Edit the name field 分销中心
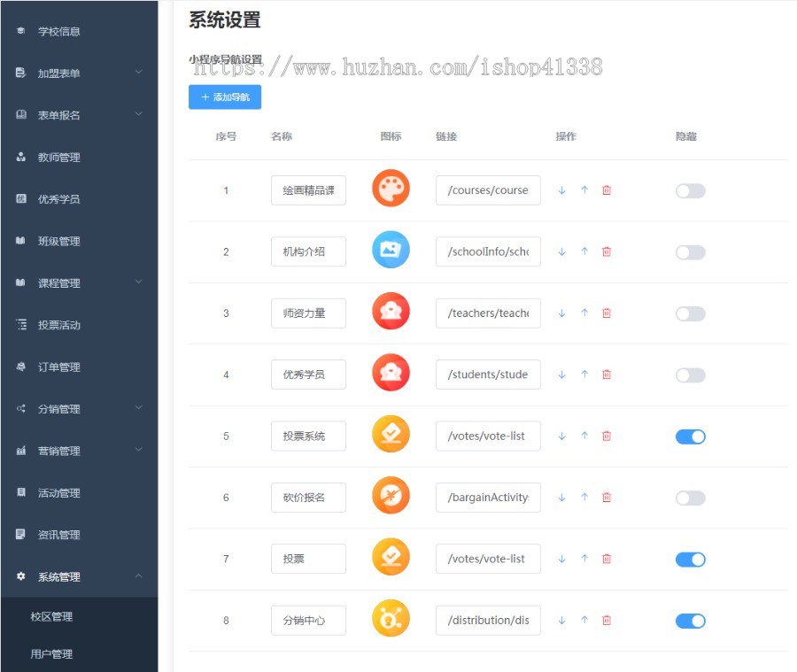Screen dimensions: 797x672 point(308,621)
